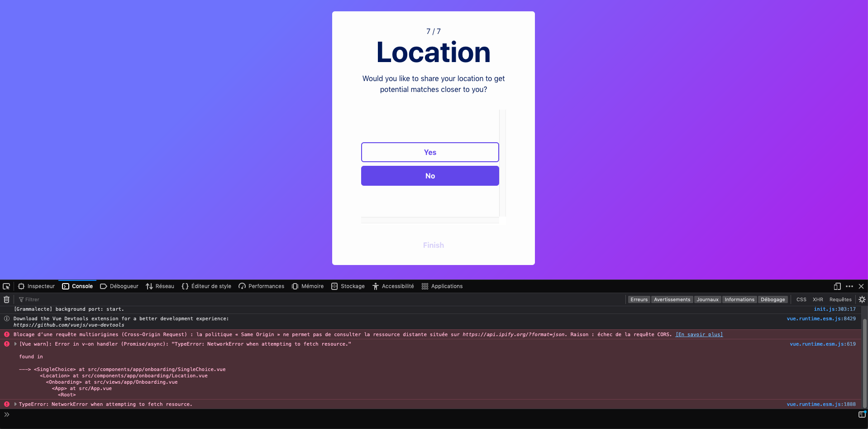Toggle the CSS filter
The width and height of the screenshot is (868, 429).
click(x=801, y=299)
